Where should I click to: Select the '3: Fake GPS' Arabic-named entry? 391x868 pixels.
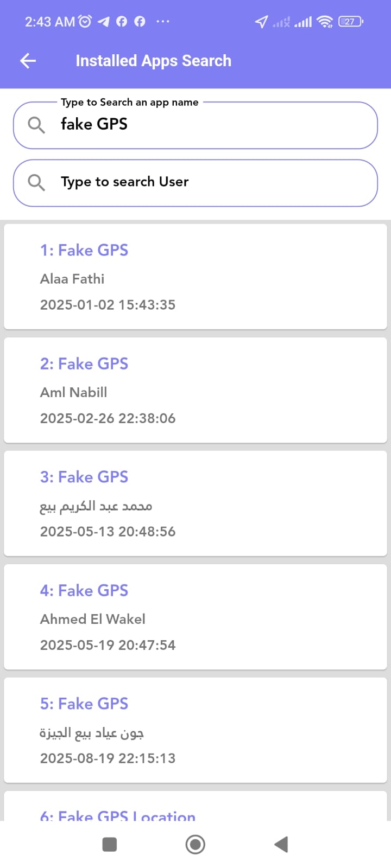195,503
